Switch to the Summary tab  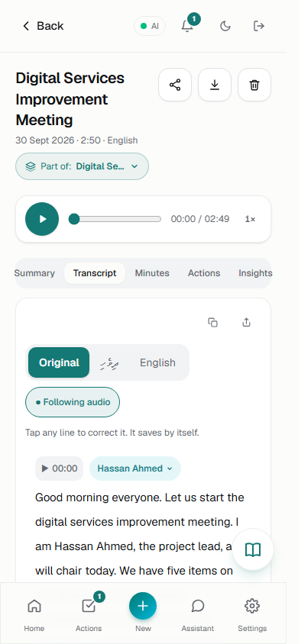coord(34,273)
